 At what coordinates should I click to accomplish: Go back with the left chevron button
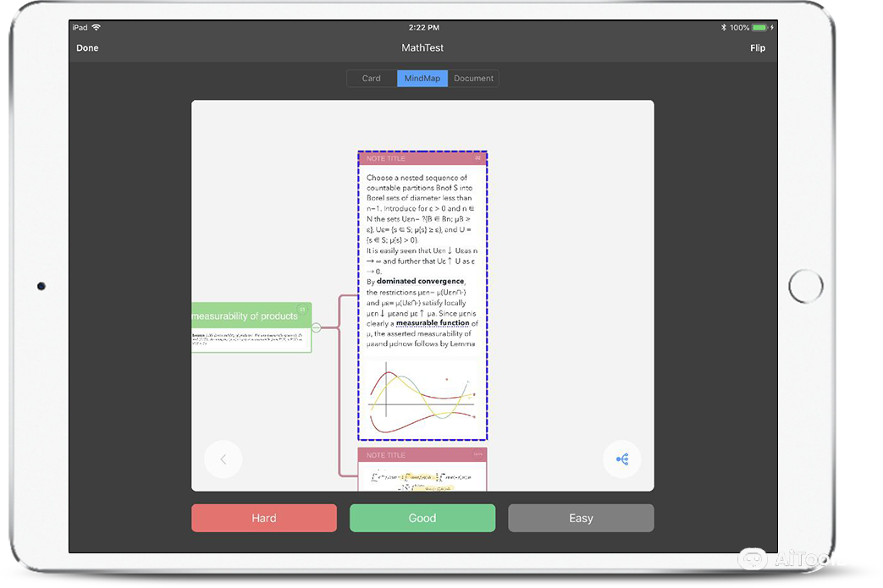(x=223, y=459)
